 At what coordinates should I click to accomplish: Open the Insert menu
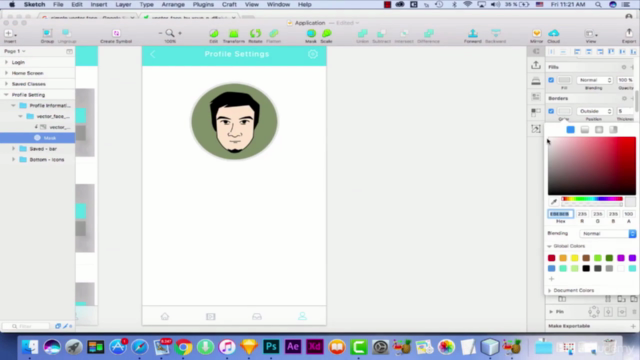(x=99, y=4)
